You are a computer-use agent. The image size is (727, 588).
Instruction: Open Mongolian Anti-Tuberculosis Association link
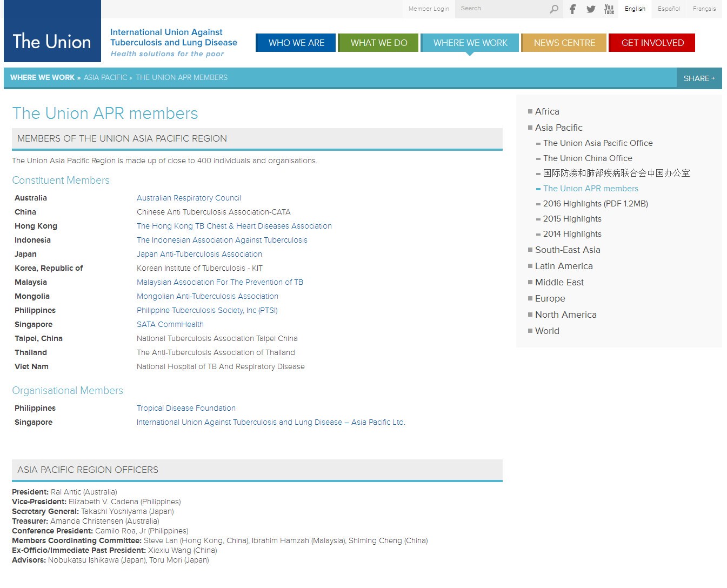coord(207,296)
